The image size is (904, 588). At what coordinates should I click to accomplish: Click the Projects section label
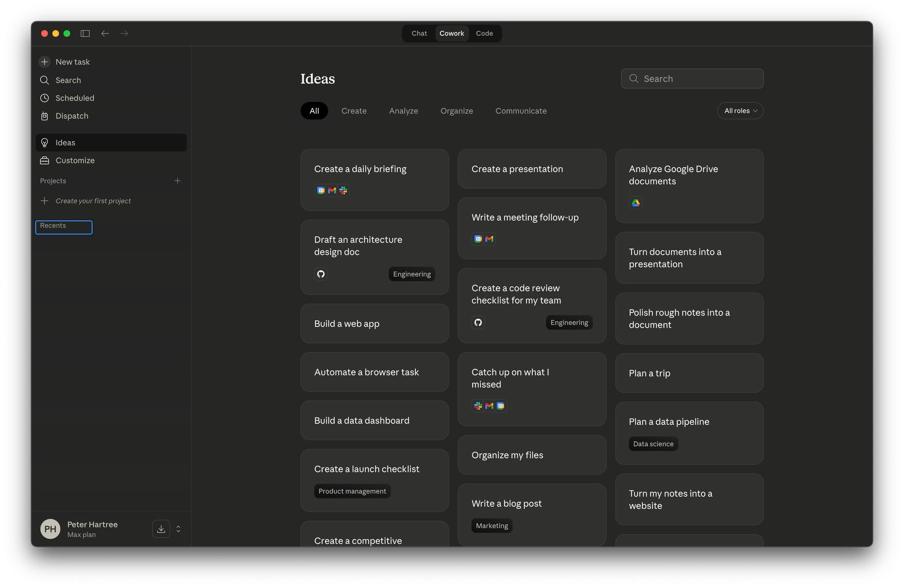[x=53, y=181]
